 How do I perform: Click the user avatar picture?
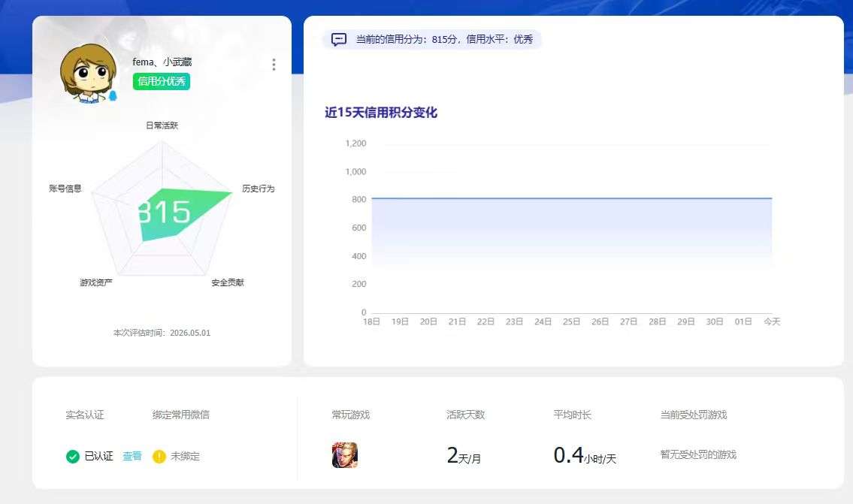(88, 74)
